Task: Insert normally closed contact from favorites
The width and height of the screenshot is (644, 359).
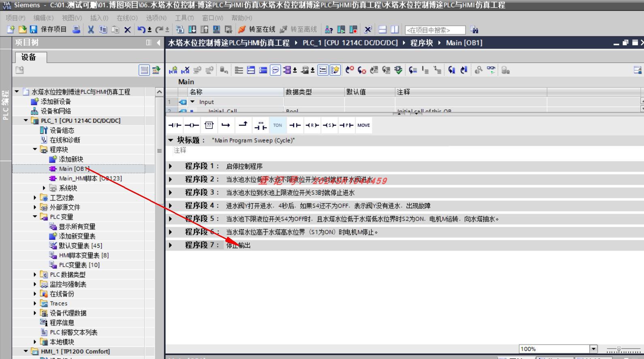Action: click(x=175, y=125)
